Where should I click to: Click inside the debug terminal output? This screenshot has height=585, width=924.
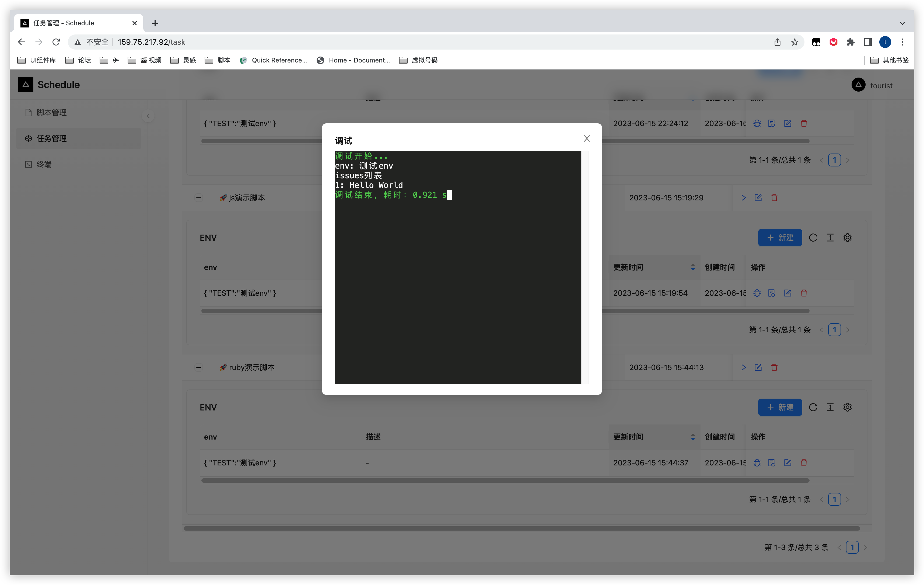coord(458,267)
